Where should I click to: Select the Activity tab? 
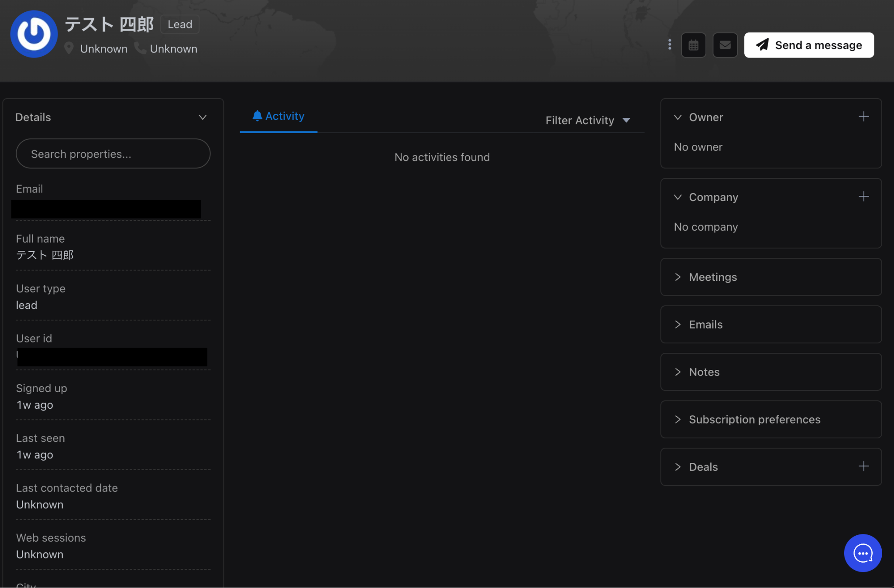[279, 116]
